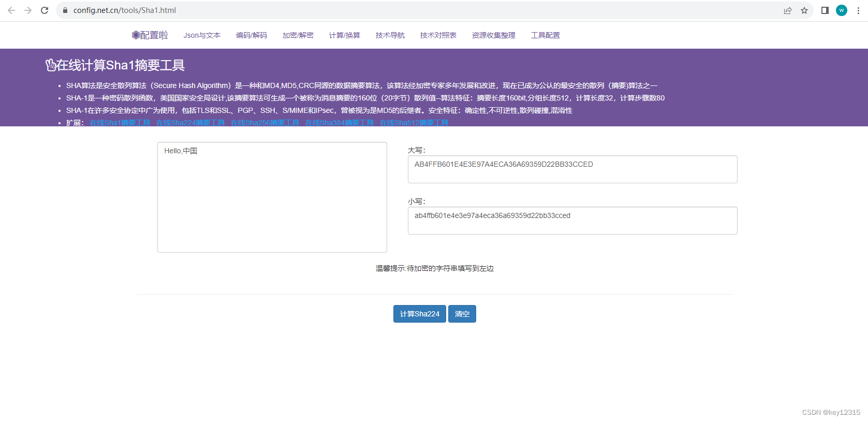Click the 清空 clear button
This screenshot has width=868, height=421.
tap(462, 314)
